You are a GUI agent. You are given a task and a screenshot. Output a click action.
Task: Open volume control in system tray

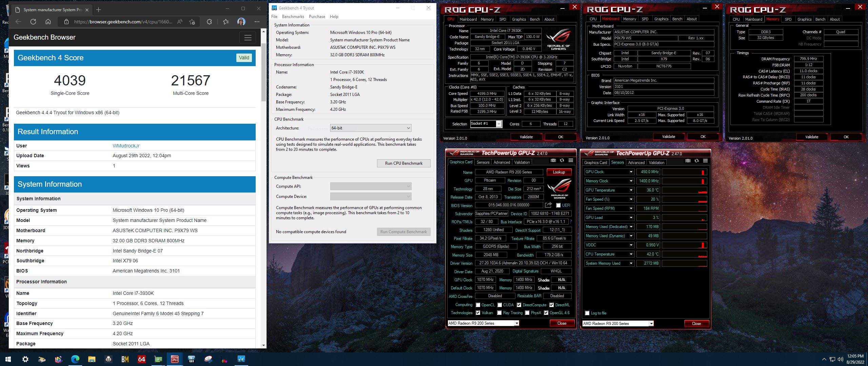pos(840,359)
